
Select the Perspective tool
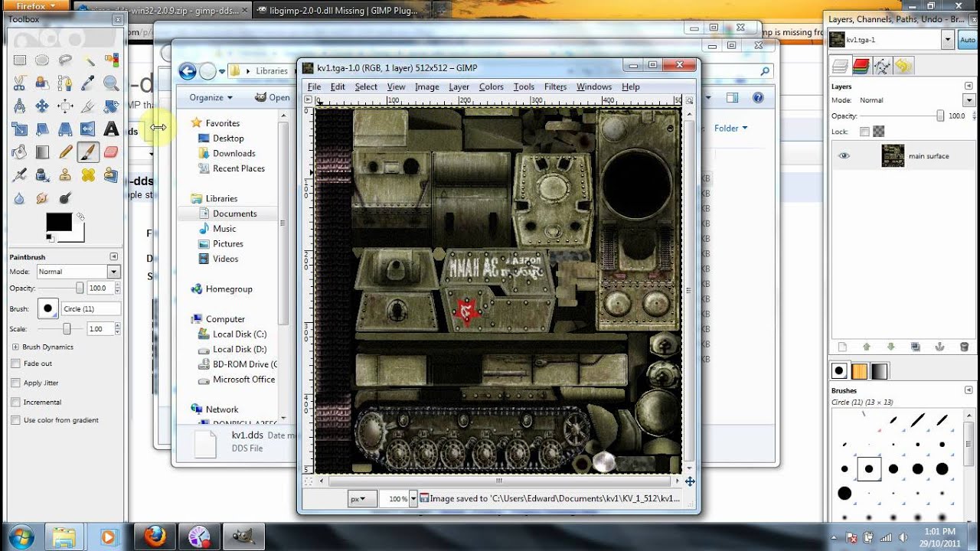click(65, 129)
